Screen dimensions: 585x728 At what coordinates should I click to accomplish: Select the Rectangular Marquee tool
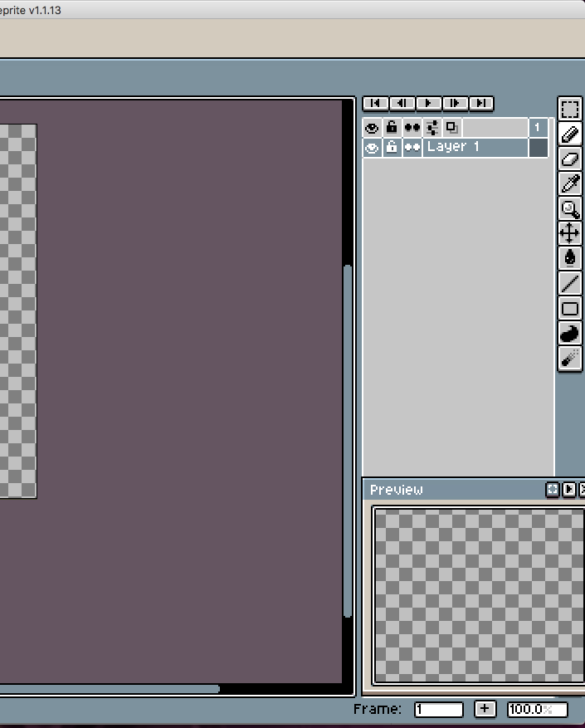pos(570,110)
